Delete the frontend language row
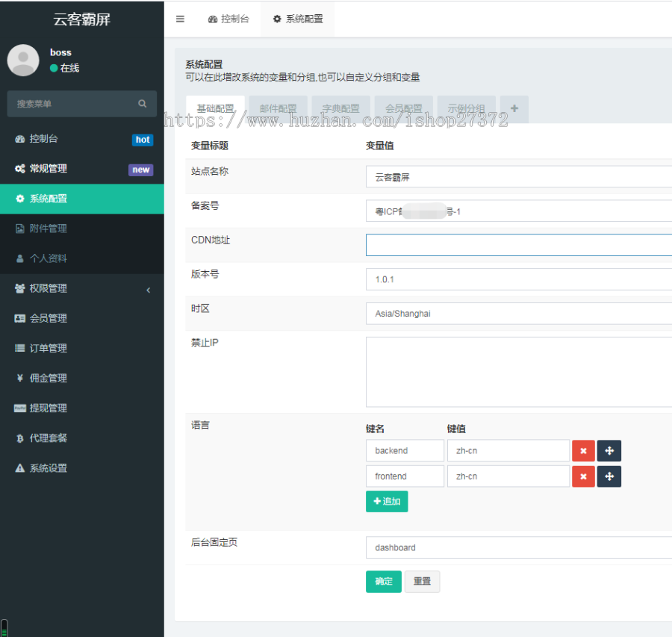Screen dimensions: 672x637 point(583,476)
